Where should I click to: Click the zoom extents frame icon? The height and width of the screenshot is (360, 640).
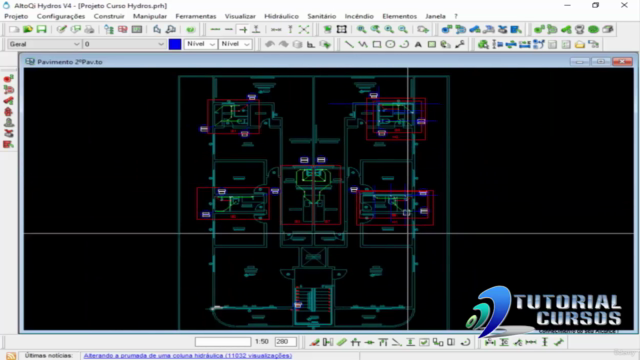pyautogui.click(x=342, y=29)
